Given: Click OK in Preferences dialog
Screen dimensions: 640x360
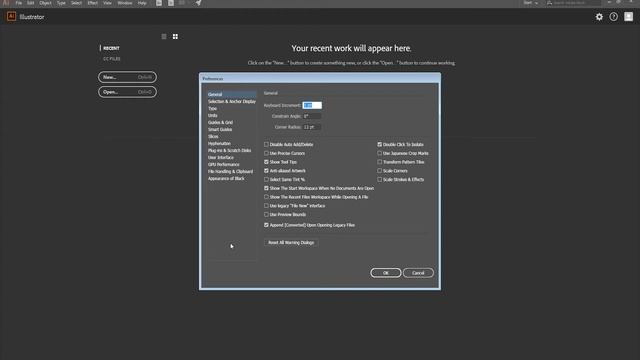Looking at the screenshot, I should [386, 273].
